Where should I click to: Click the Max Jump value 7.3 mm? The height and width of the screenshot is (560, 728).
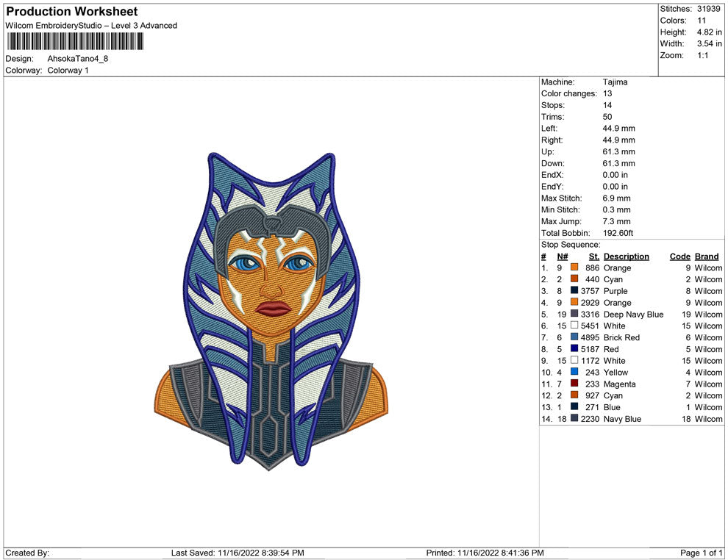click(x=616, y=221)
